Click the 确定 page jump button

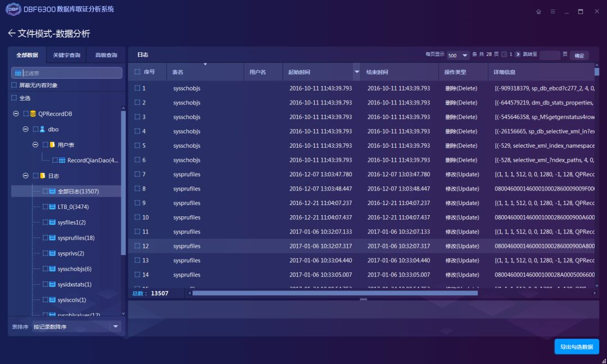(x=579, y=55)
